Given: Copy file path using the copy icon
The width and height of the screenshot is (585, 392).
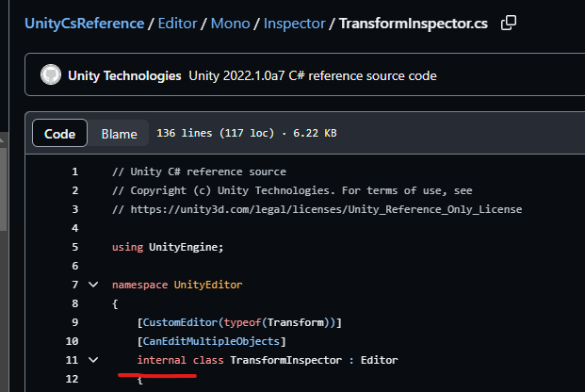Looking at the screenshot, I should click(509, 23).
